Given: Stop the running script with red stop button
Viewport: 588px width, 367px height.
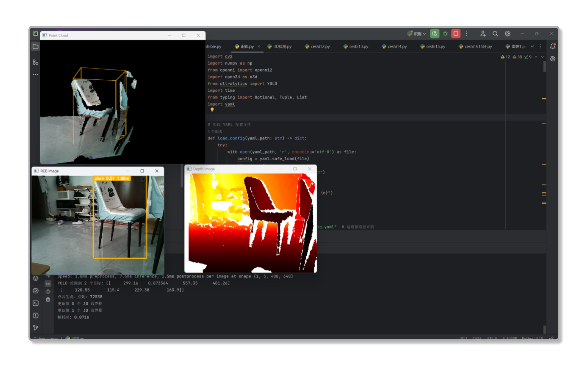Looking at the screenshot, I should click(456, 34).
